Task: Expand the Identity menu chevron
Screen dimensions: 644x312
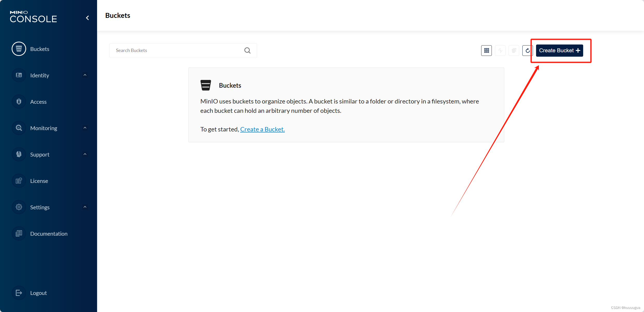Action: (85, 75)
